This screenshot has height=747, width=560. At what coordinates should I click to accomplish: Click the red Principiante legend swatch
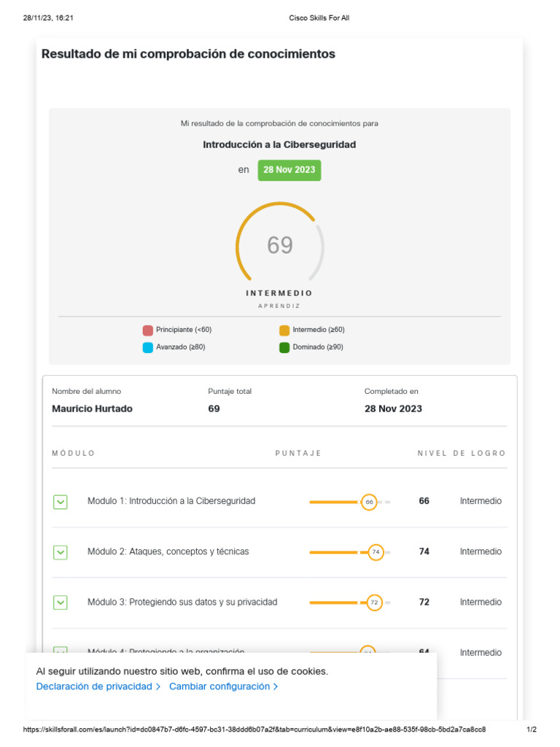point(147,330)
